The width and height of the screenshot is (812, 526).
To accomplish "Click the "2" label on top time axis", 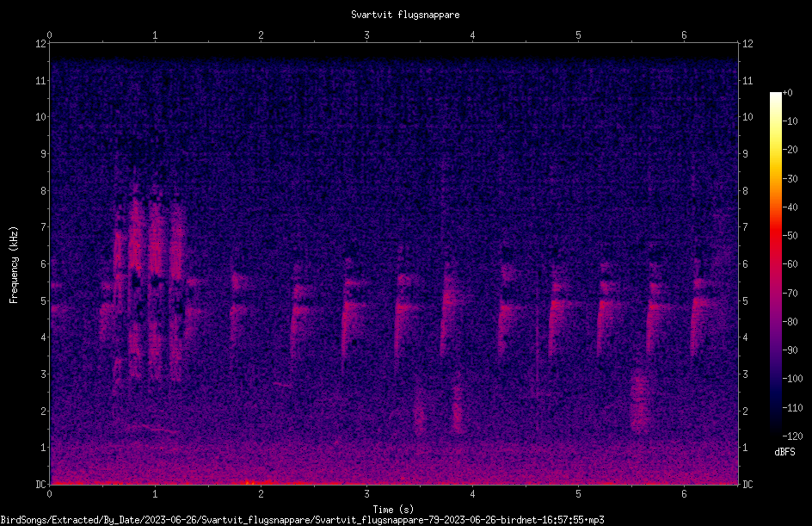I will click(x=261, y=35).
